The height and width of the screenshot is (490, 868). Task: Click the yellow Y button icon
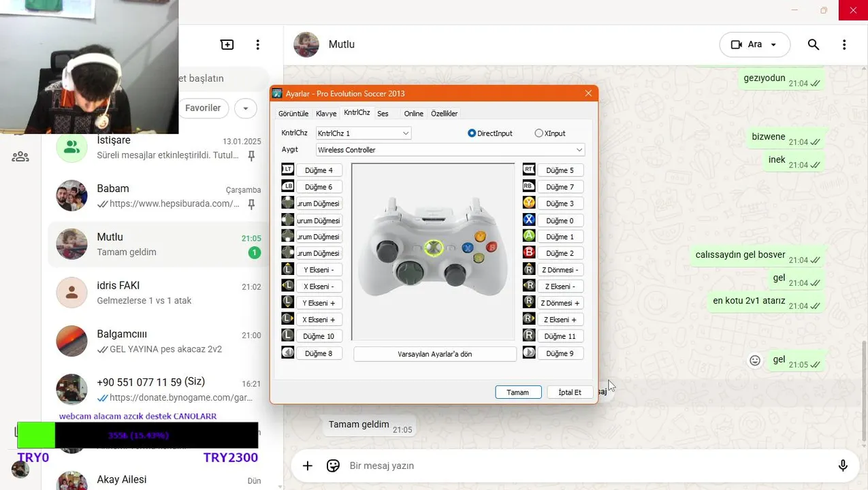pyautogui.click(x=529, y=203)
